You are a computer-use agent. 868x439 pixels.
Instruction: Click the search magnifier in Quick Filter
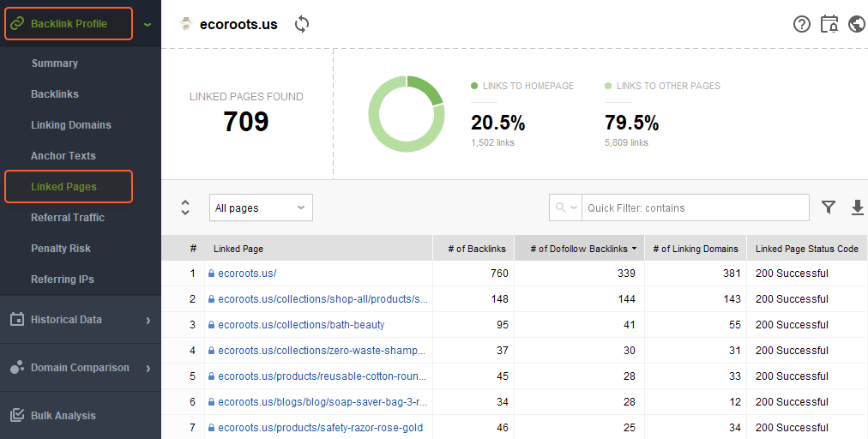[562, 207]
